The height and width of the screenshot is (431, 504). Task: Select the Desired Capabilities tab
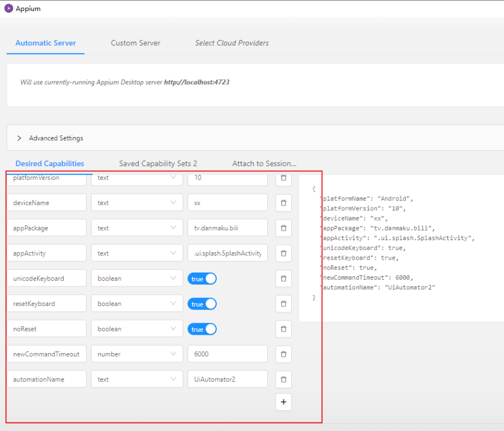(x=50, y=163)
